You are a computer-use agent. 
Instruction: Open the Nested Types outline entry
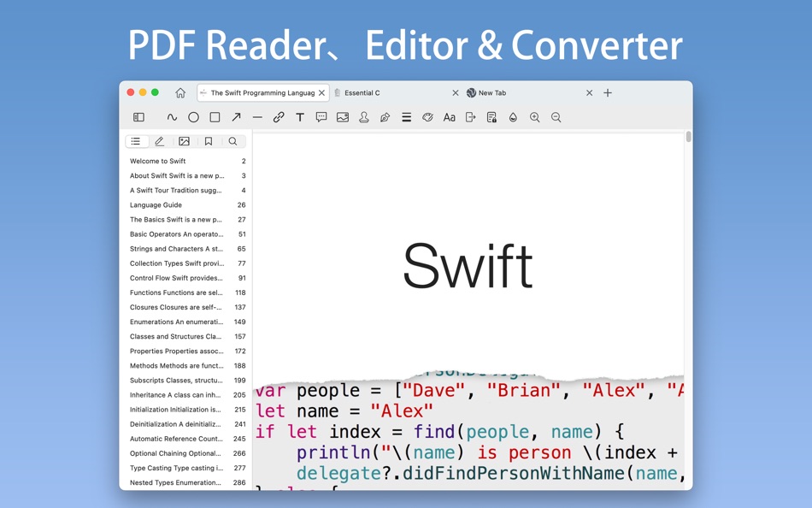(187, 482)
